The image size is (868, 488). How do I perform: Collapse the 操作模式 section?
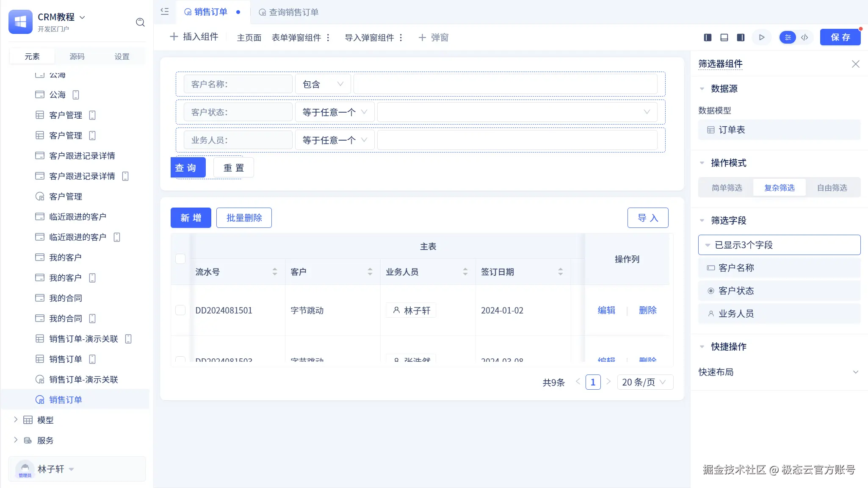pyautogui.click(x=702, y=163)
